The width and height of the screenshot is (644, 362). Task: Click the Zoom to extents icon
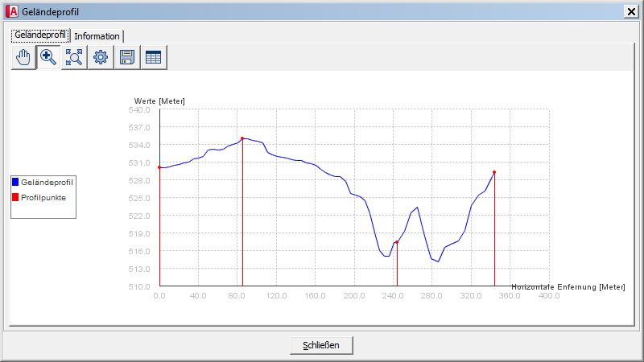[74, 57]
